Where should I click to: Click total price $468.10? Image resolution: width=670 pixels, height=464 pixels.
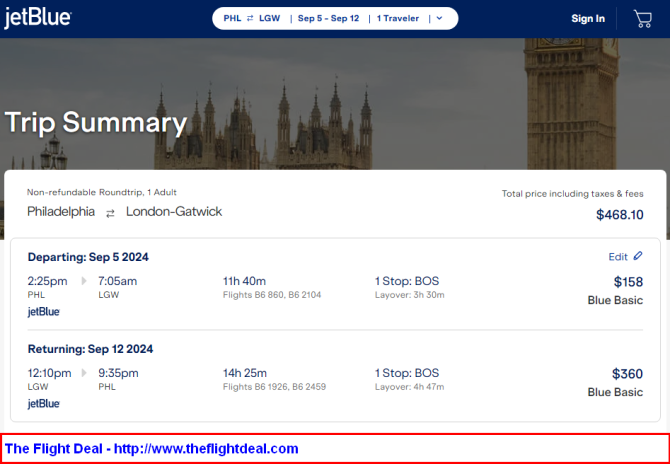(x=620, y=214)
